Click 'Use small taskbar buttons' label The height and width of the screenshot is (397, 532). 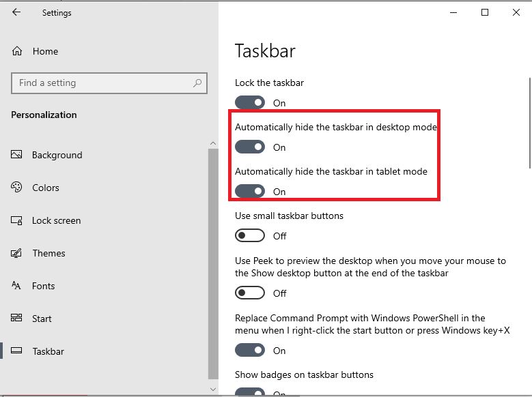[x=289, y=216]
